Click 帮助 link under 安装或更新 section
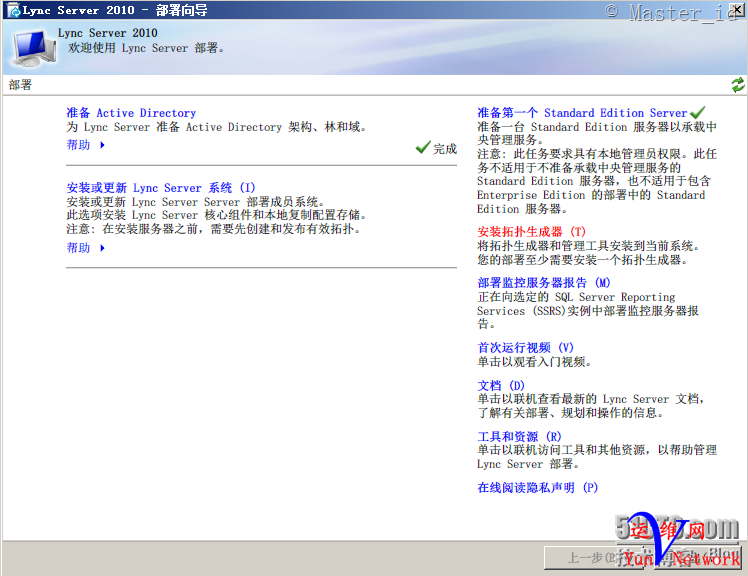The height and width of the screenshot is (576, 748). 78,248
